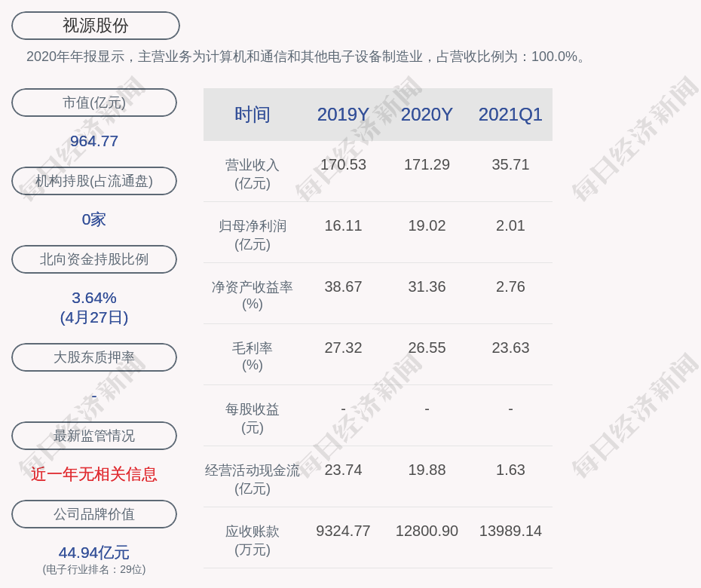701x588 pixels.
Task: Click the 营业收入 (亿元) row label
Action: point(253,174)
